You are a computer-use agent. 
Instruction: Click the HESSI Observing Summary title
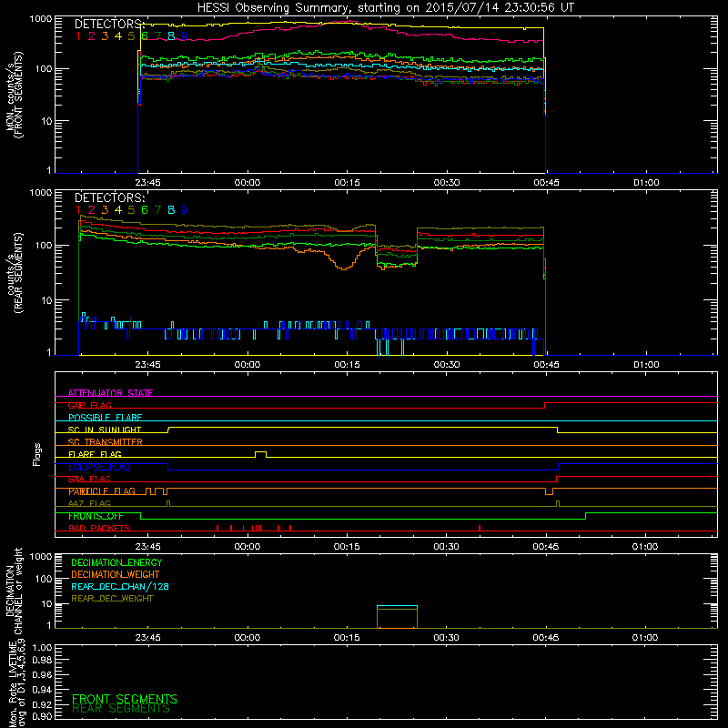386,7
